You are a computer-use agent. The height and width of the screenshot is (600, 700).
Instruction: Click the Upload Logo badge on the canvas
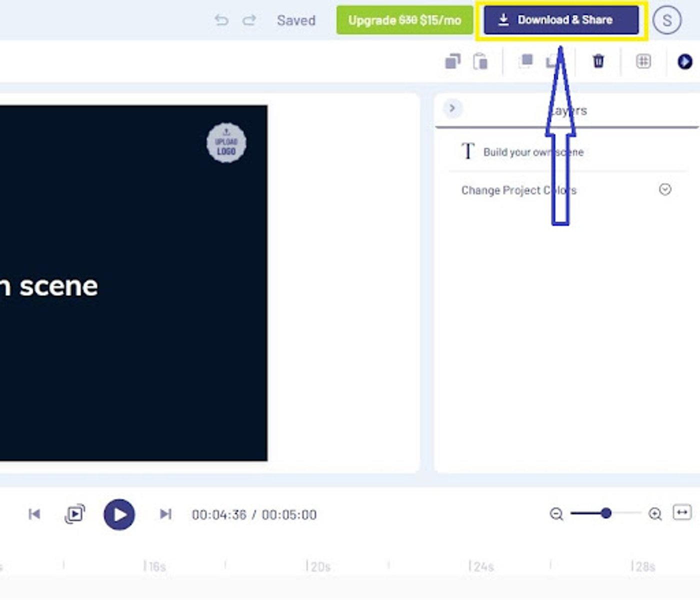pos(225,143)
